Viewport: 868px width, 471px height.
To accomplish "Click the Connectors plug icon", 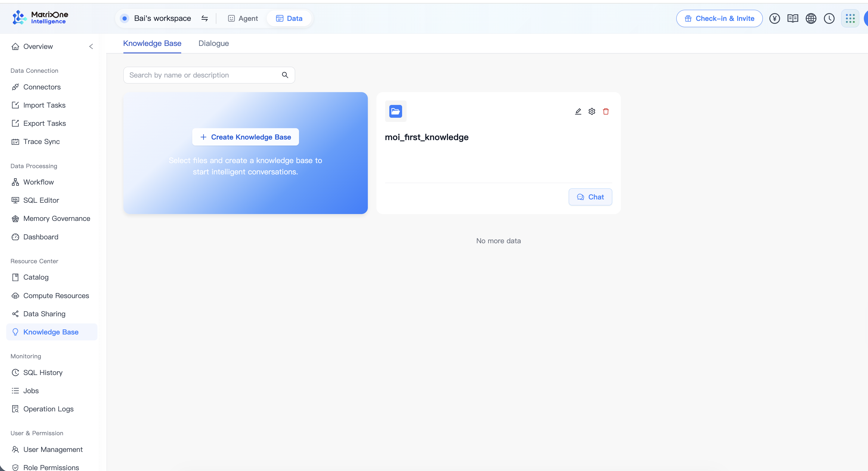I will coord(15,87).
